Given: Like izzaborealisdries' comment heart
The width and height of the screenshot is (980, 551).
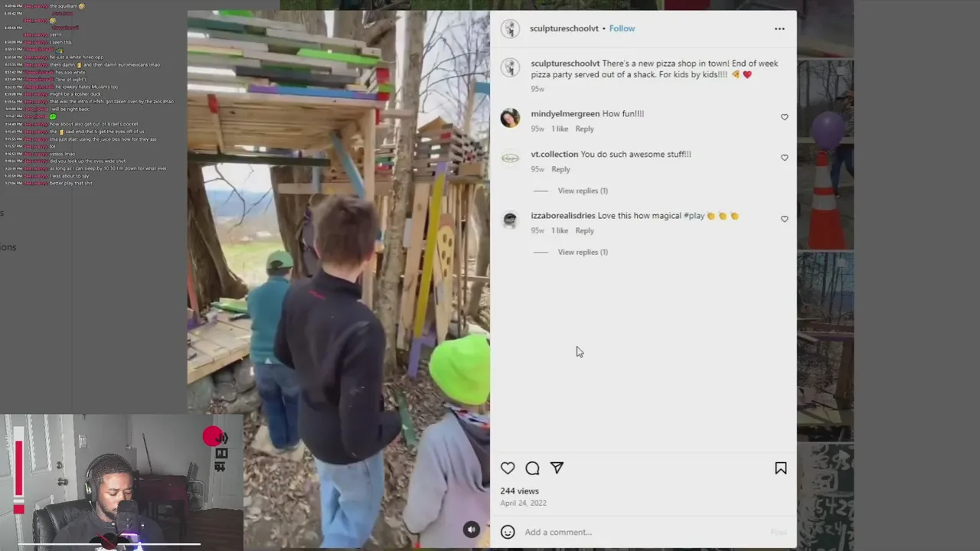Looking at the screenshot, I should click(x=784, y=219).
